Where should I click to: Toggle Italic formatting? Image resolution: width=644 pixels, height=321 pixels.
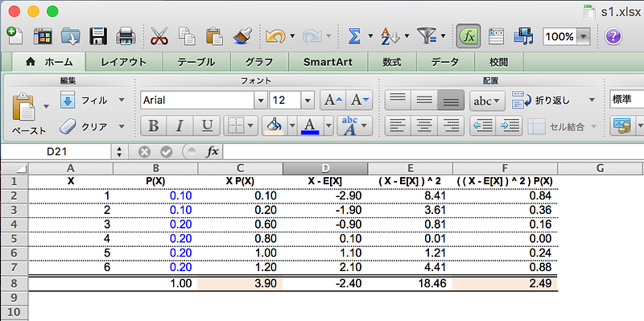pos(179,126)
